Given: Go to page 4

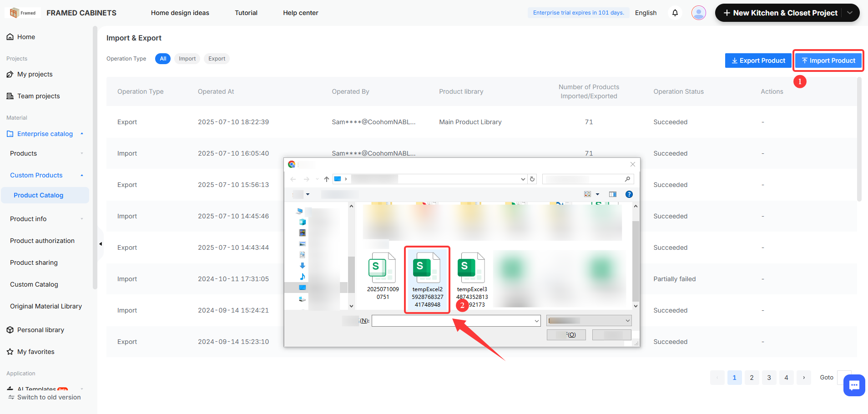Looking at the screenshot, I should coord(786,378).
